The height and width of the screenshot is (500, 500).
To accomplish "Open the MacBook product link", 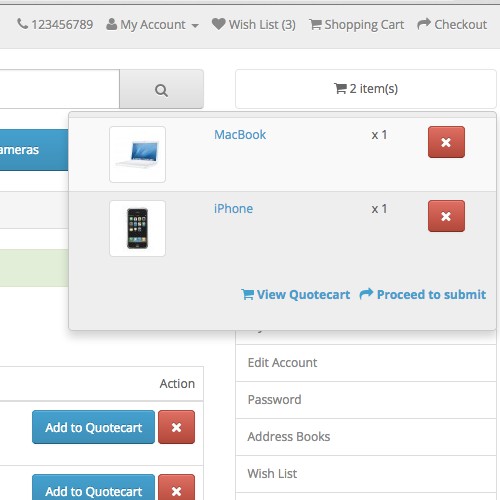I will [x=240, y=135].
